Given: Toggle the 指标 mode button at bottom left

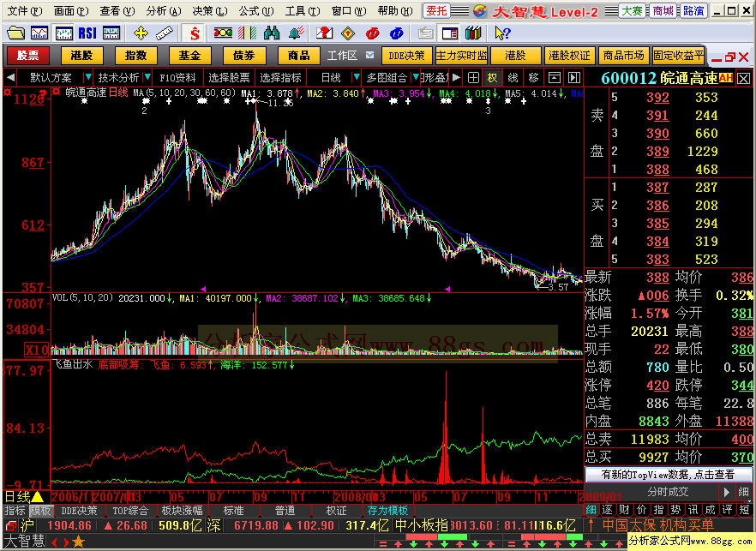Looking at the screenshot, I should [15, 511].
